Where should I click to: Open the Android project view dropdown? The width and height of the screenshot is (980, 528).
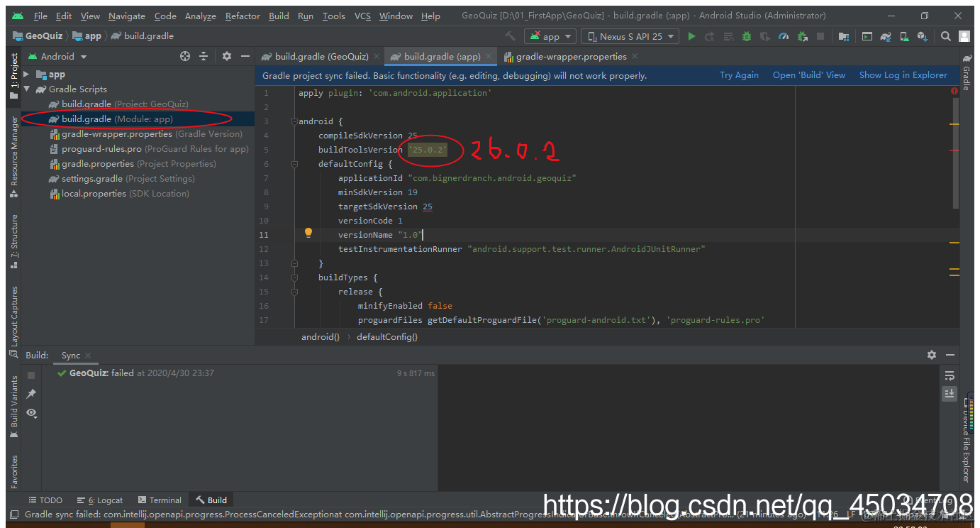[57, 57]
